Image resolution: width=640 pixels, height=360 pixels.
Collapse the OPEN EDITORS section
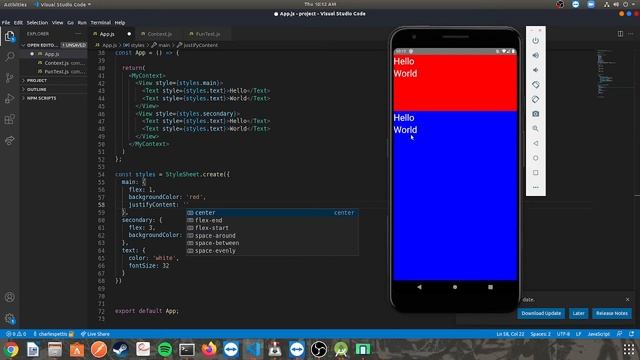[41, 45]
